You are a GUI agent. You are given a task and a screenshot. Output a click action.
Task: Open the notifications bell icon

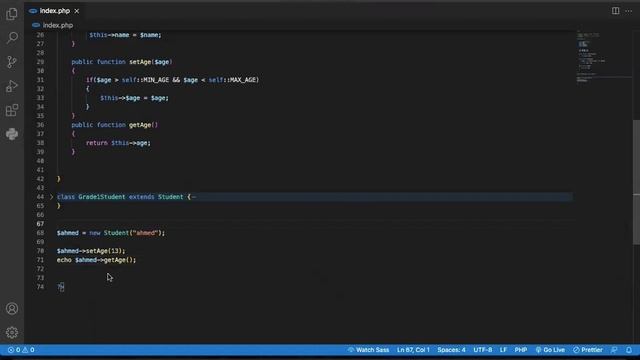tap(629, 350)
